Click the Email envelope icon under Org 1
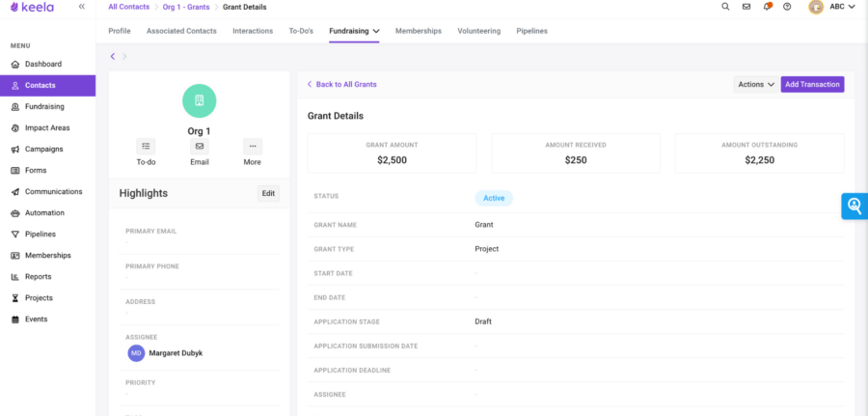 (200, 147)
